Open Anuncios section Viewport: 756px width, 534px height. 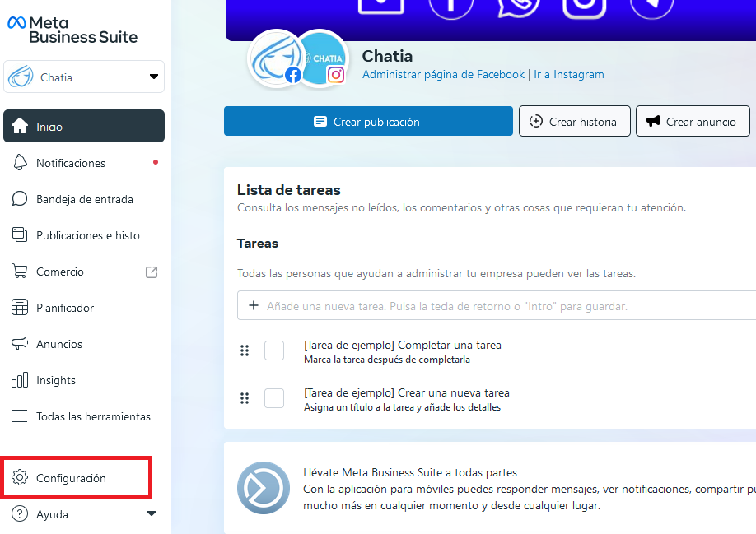point(84,344)
